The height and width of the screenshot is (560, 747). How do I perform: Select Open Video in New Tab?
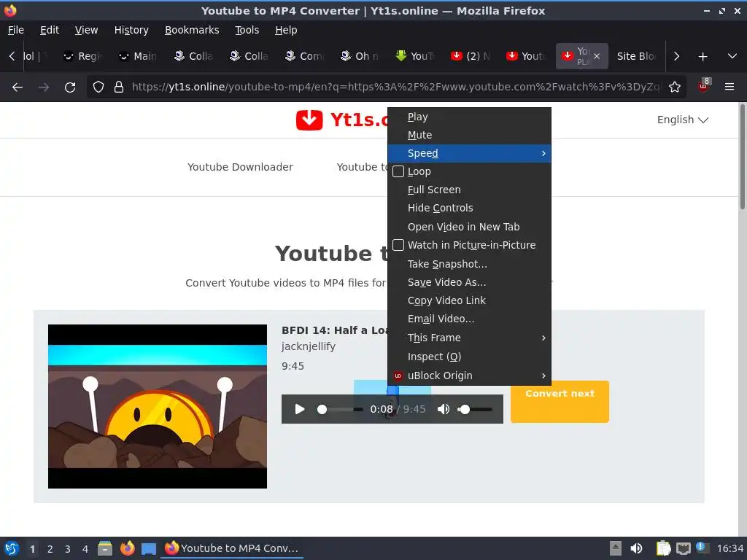469,227
